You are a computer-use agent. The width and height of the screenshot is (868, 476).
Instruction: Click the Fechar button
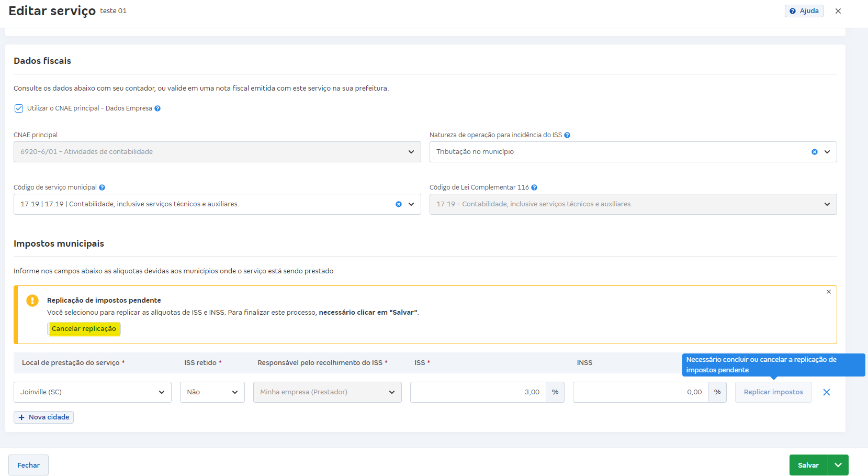coord(28,465)
